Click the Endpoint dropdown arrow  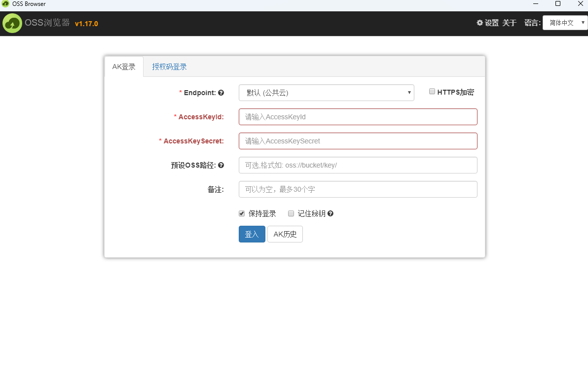click(x=409, y=93)
